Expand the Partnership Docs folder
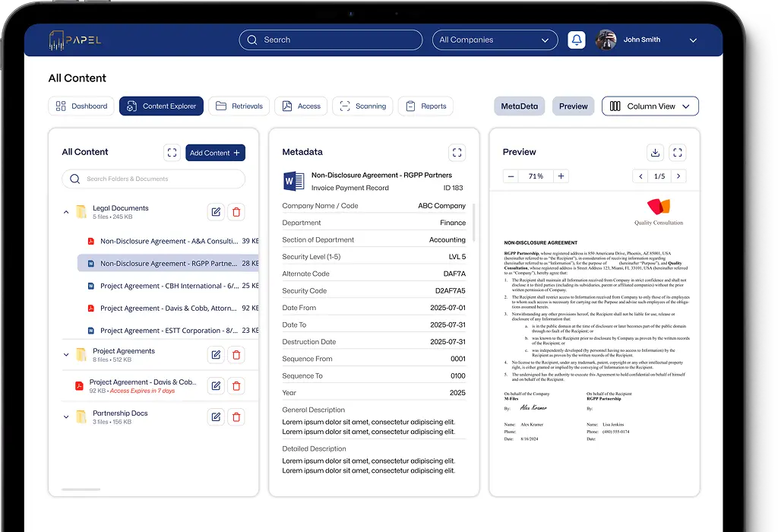The width and height of the screenshot is (778, 532). pyautogui.click(x=66, y=417)
